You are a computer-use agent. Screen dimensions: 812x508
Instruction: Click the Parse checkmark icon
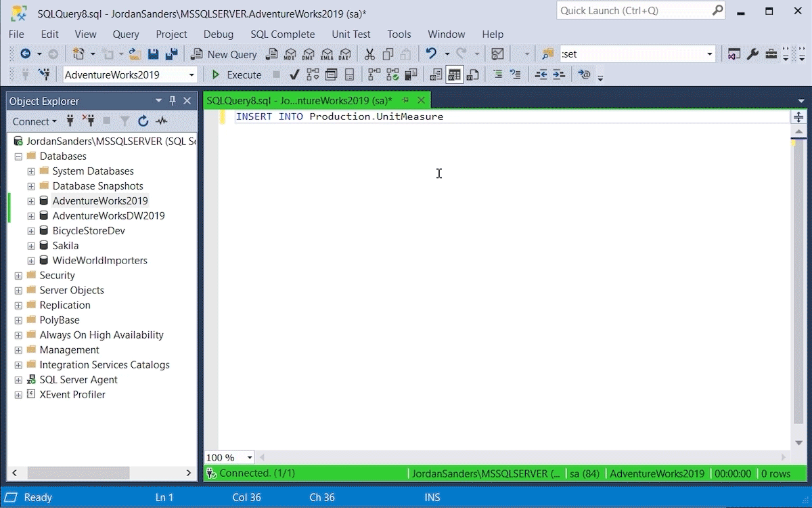coord(294,75)
